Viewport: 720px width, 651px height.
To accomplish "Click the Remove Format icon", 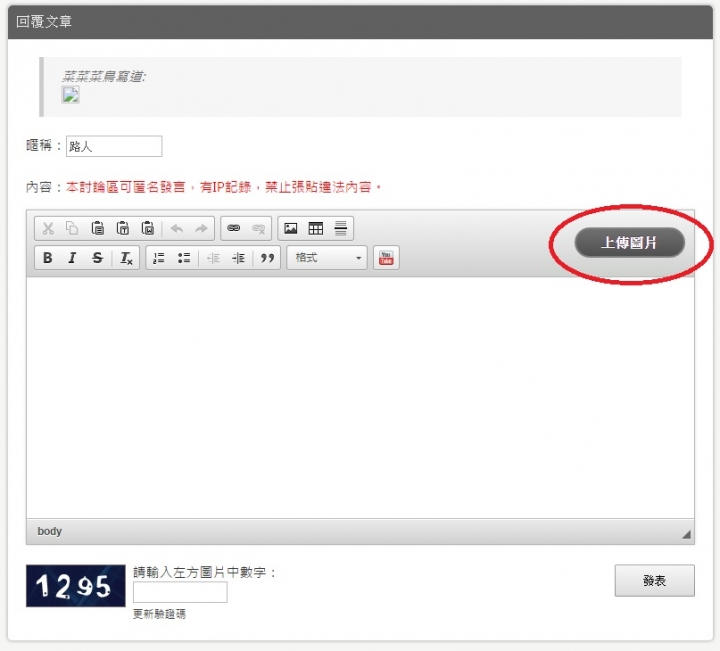I will tap(126, 258).
